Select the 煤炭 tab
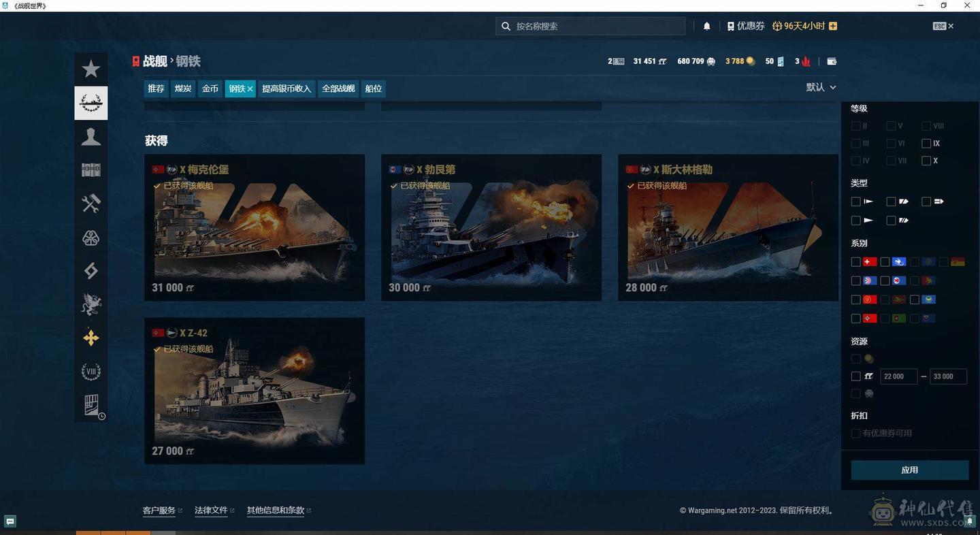 (183, 88)
